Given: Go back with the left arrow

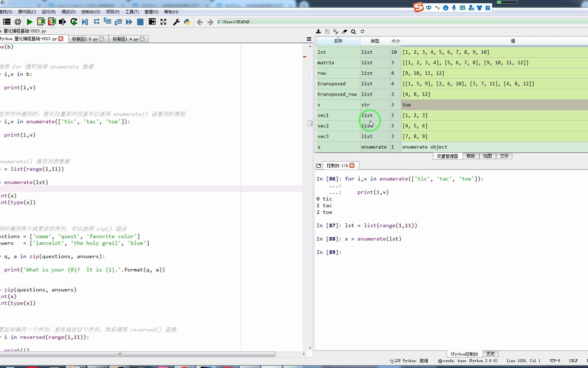Looking at the screenshot, I should point(200,22).
